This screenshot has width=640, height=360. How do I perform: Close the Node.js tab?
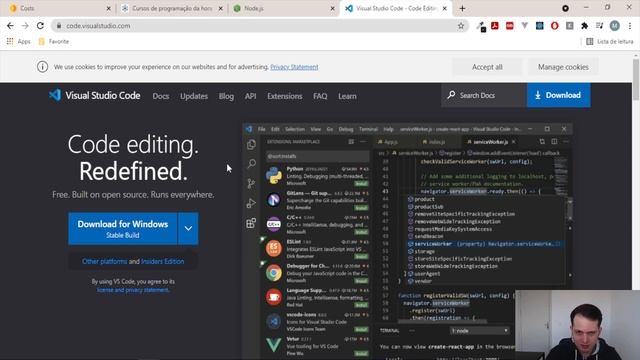[332, 8]
